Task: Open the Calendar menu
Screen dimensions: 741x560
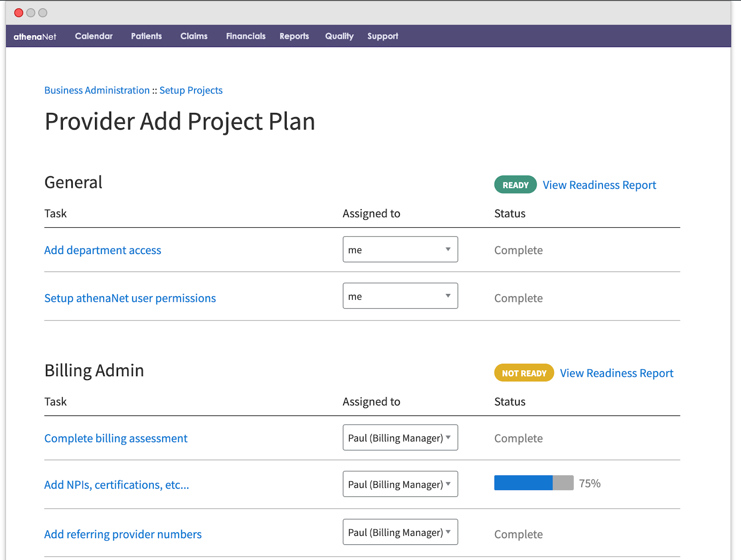Action: click(x=94, y=36)
